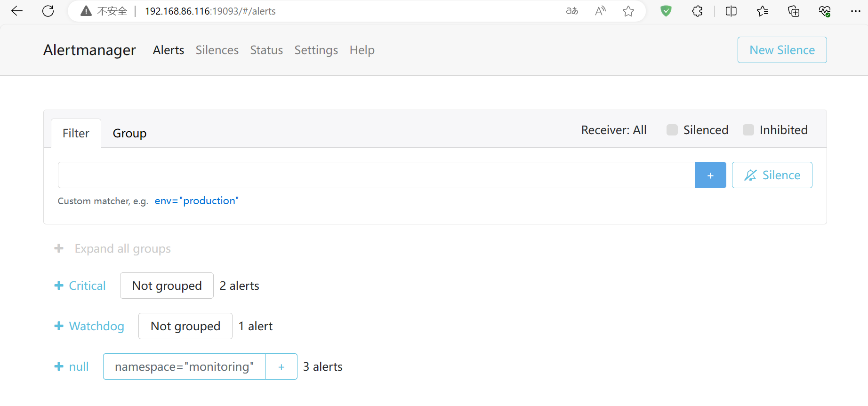Switch to the Group tab
Screen dimensions: 868x406
click(x=129, y=133)
